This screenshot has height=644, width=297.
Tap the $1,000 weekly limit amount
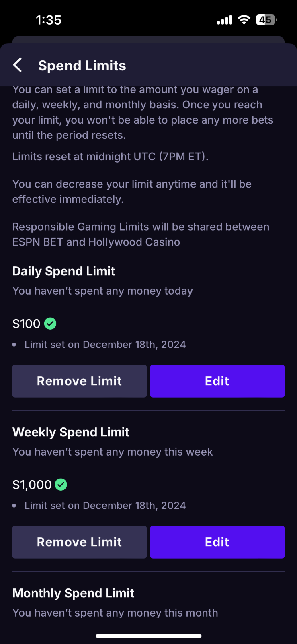click(x=32, y=485)
